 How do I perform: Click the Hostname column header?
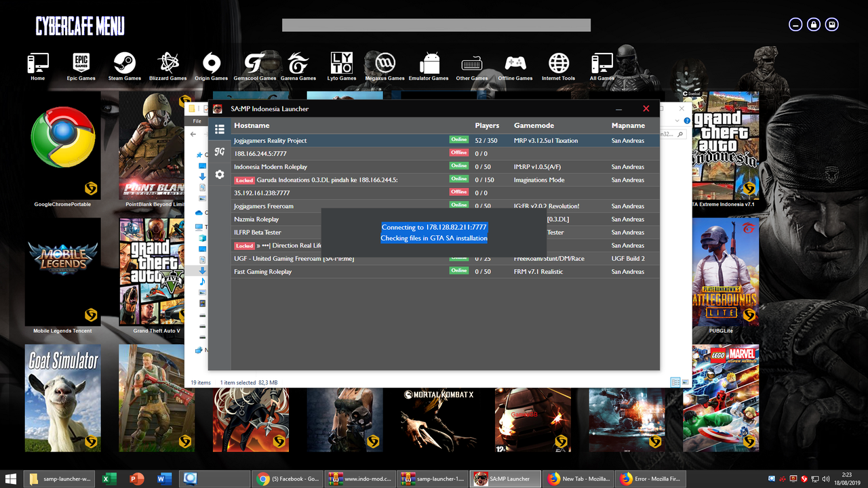click(x=252, y=125)
